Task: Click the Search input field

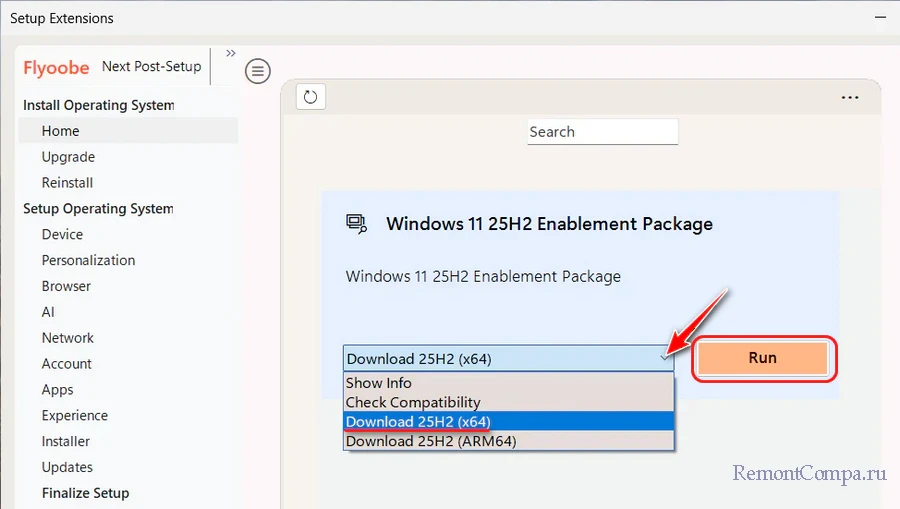Action: pyautogui.click(x=602, y=132)
